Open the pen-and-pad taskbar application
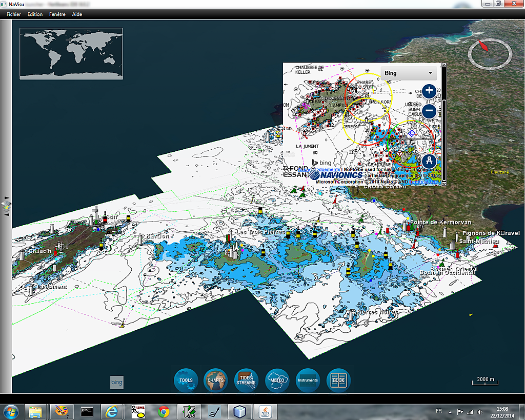This screenshot has width=525, height=420. coord(214,412)
